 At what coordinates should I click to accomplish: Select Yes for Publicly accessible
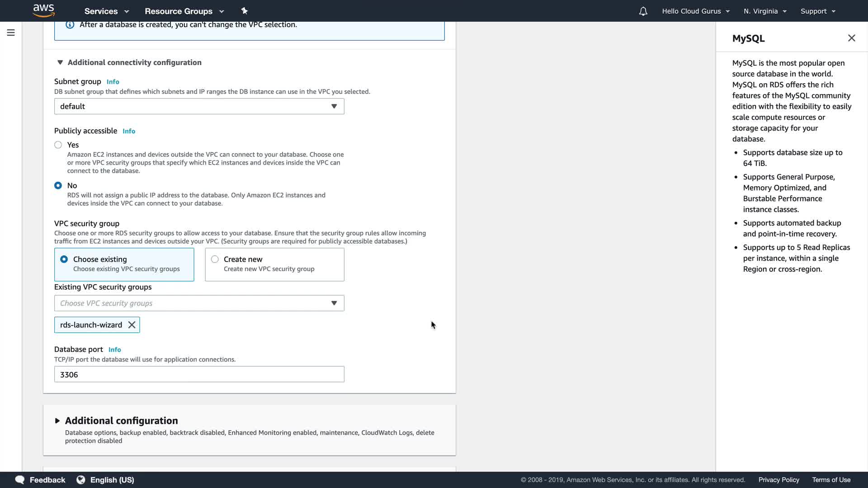coord(58,145)
